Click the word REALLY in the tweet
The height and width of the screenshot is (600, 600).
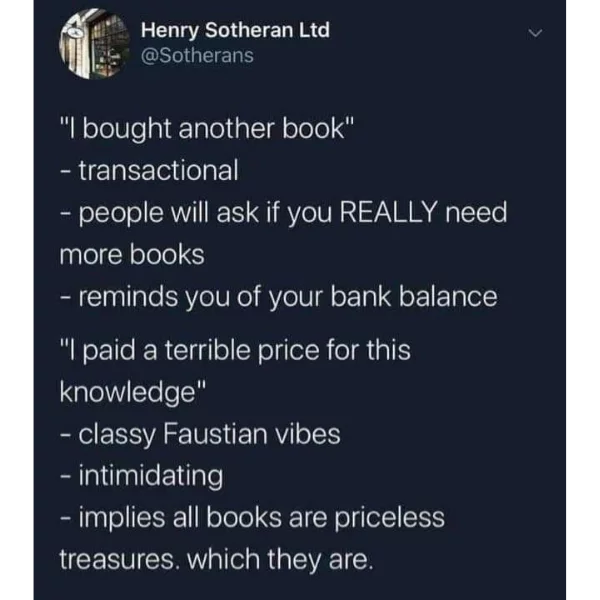tap(388, 212)
